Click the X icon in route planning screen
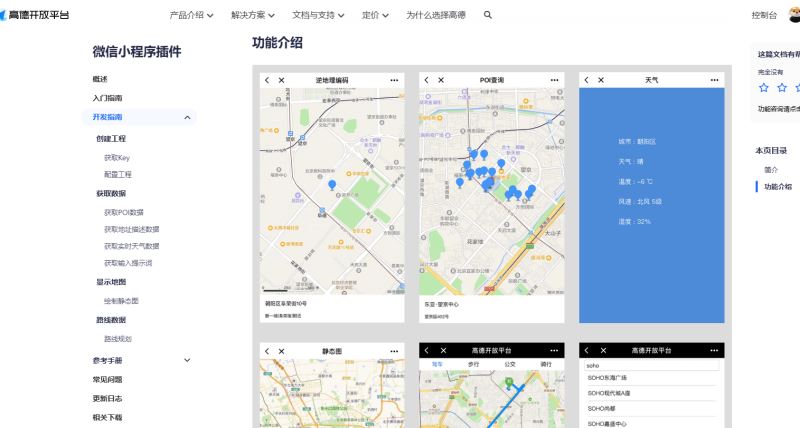This screenshot has height=428, width=800. click(x=443, y=350)
